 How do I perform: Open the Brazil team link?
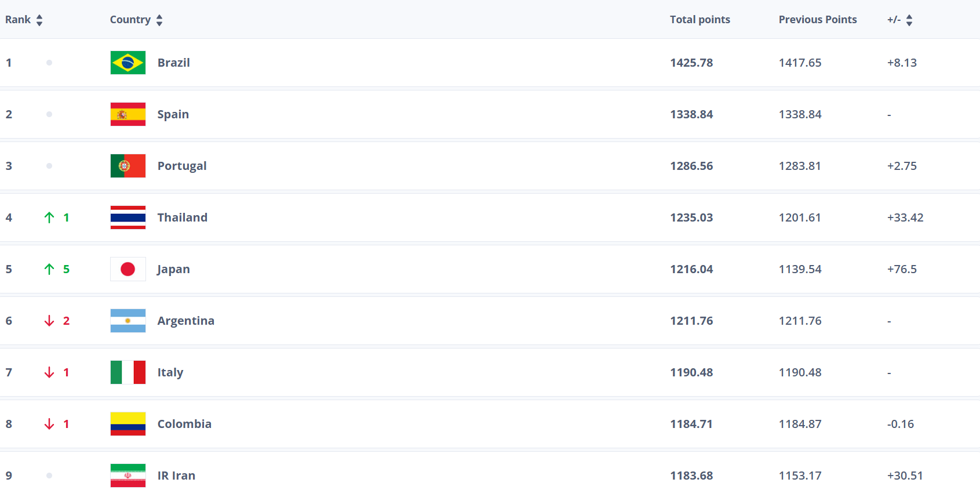[173, 63]
